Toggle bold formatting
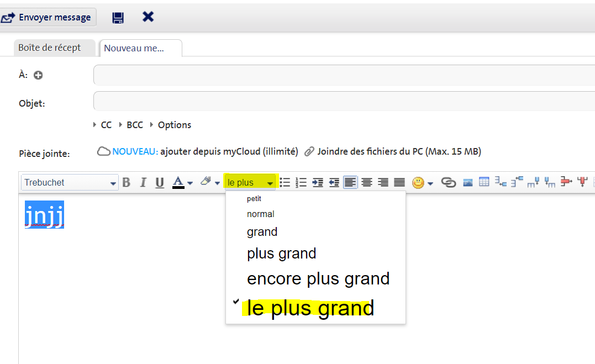This screenshot has height=364, width=595. (x=126, y=182)
